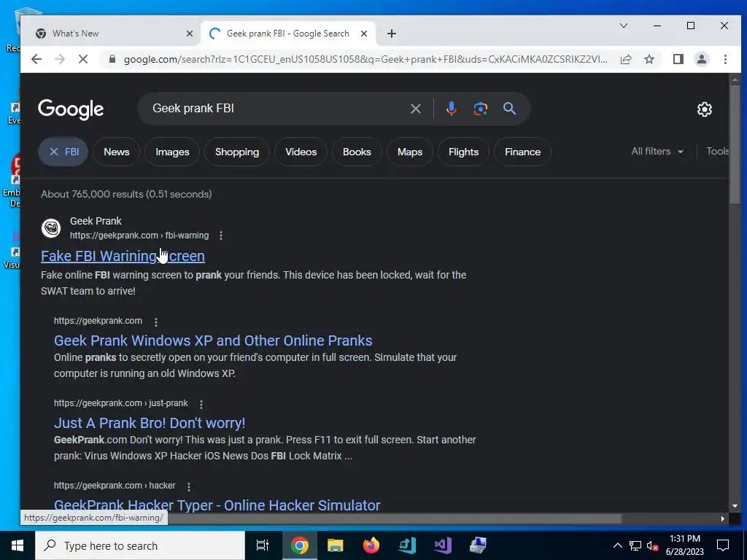
Task: Open new tab with plus button
Action: [391, 34]
